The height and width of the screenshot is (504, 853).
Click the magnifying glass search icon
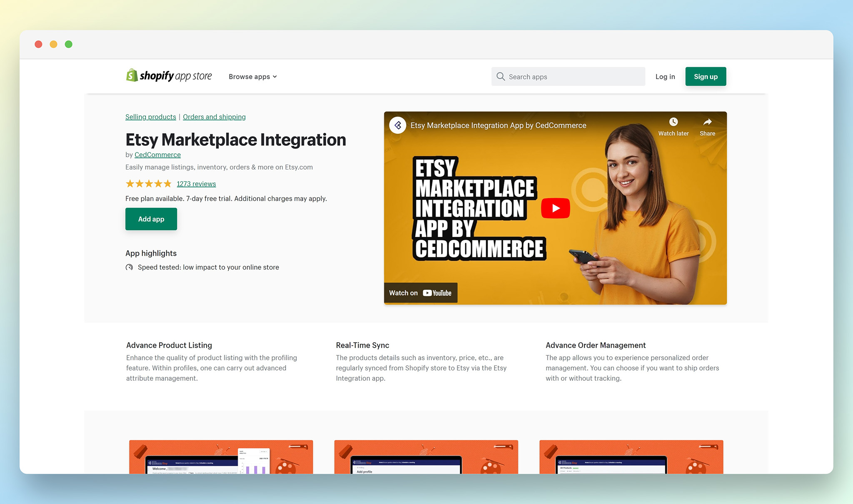(x=501, y=77)
